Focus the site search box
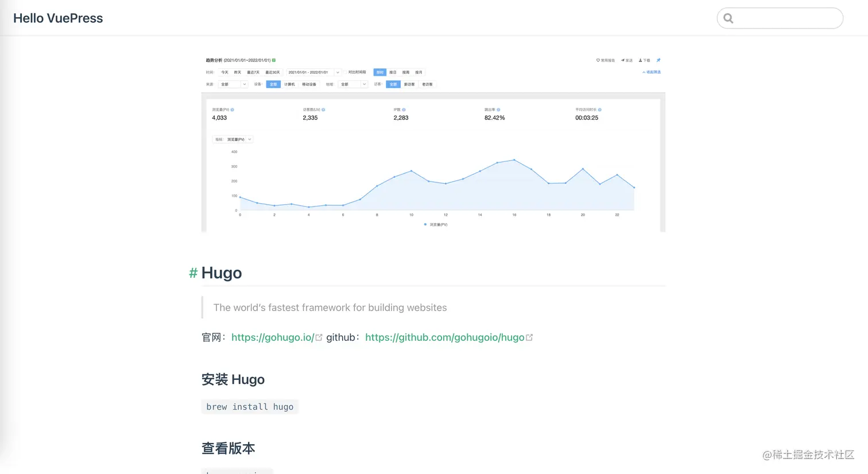Image resolution: width=868 pixels, height=474 pixels. [x=780, y=18]
